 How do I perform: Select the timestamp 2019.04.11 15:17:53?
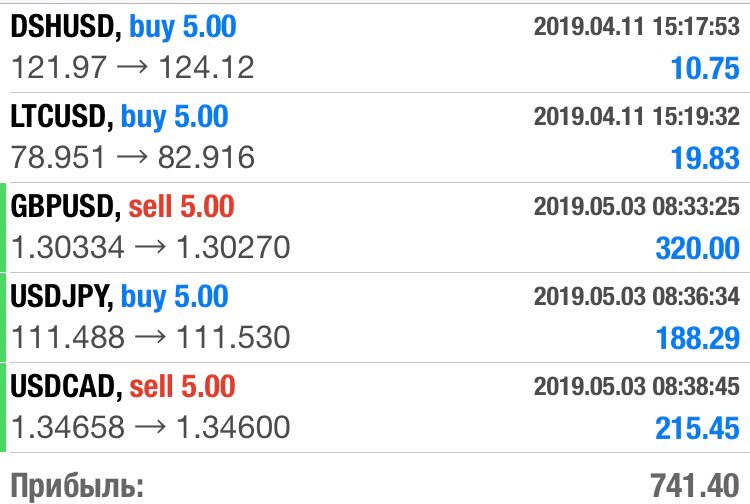coord(637,26)
